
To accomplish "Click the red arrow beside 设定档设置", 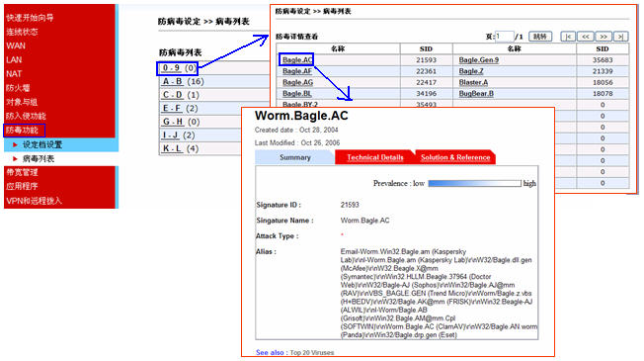I will tap(15, 144).
